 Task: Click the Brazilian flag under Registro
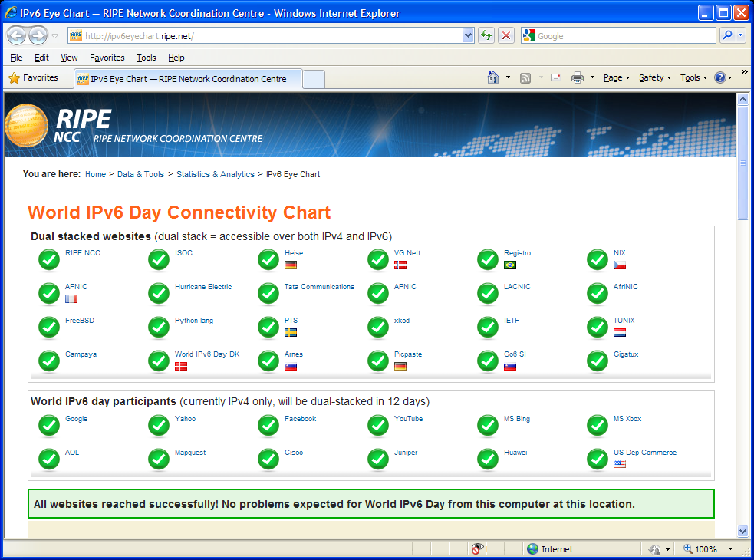click(510, 265)
